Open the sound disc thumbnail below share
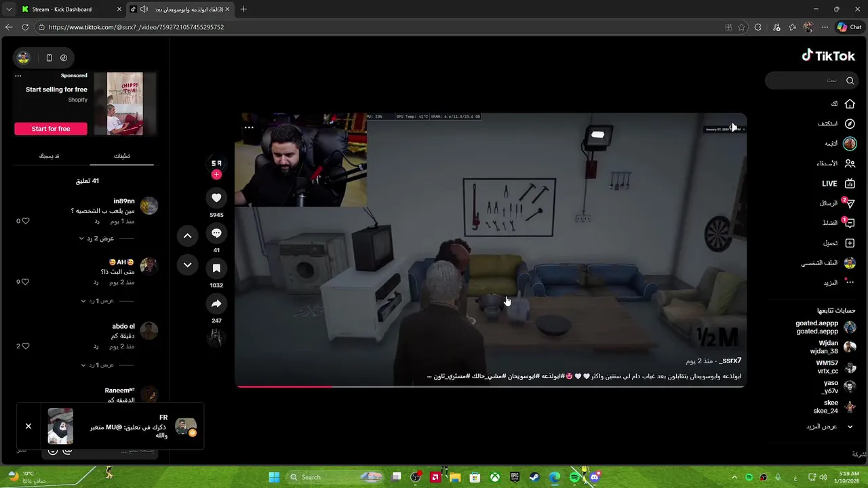This screenshot has width=868, height=488. [216, 337]
